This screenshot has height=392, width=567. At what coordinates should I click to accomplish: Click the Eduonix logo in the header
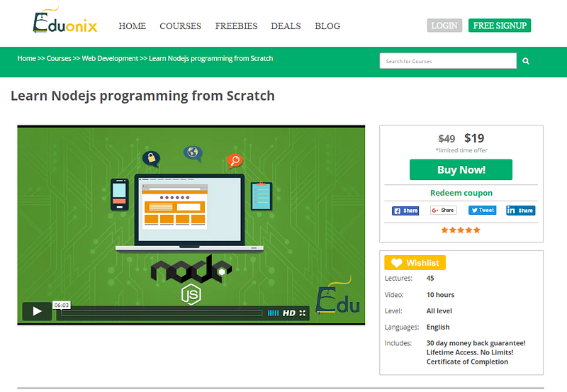(x=65, y=21)
